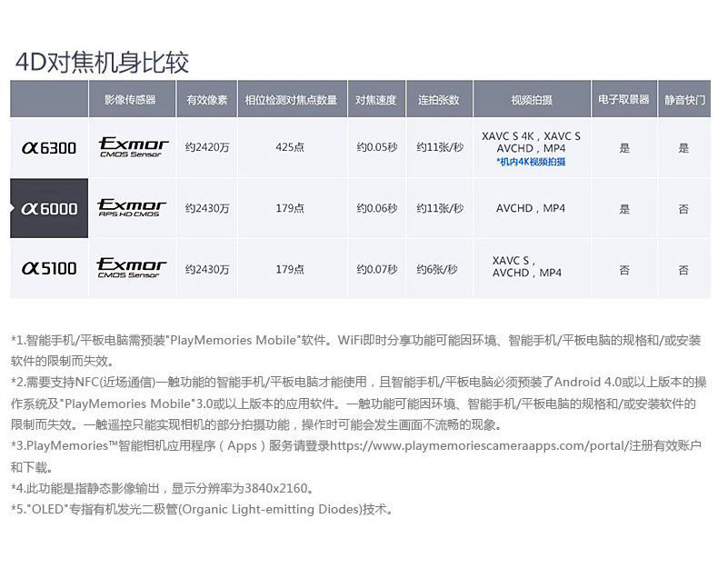Open the playmemoriescameraapps.com portal URL
The width and height of the screenshot is (718, 588).
(x=478, y=445)
